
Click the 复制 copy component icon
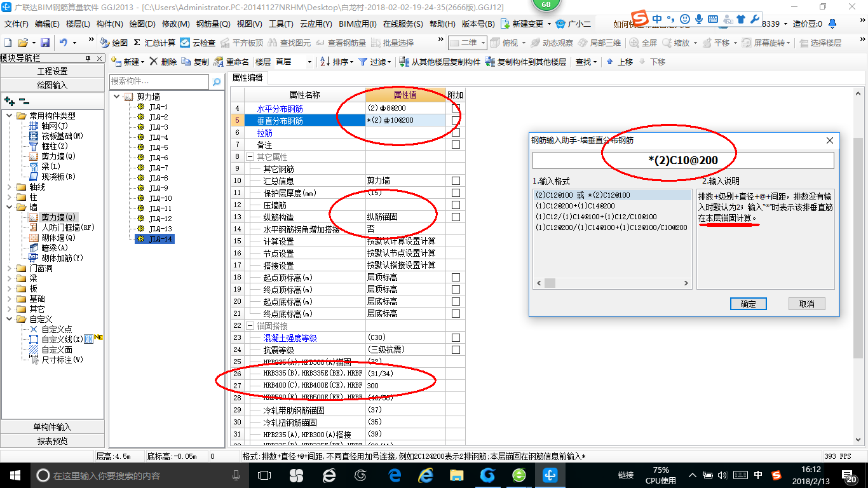coord(195,62)
